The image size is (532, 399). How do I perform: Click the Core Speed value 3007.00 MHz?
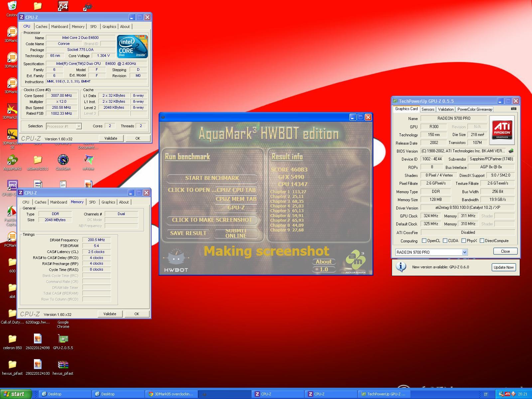coord(62,96)
